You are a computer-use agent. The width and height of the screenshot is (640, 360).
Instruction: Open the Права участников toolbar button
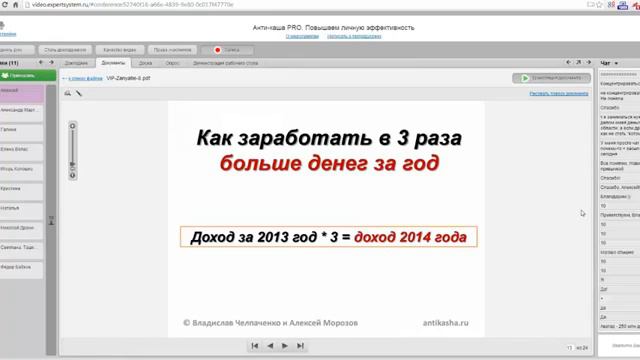(x=172, y=50)
